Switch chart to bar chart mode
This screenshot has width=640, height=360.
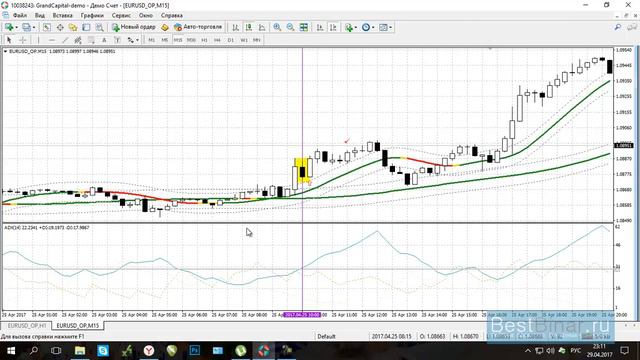pyautogui.click(x=236, y=27)
